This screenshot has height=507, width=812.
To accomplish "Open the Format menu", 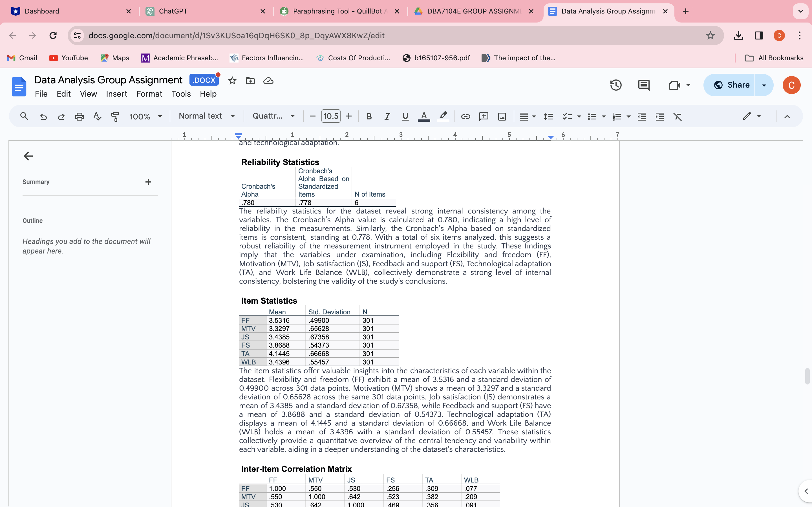I will 149,94.
